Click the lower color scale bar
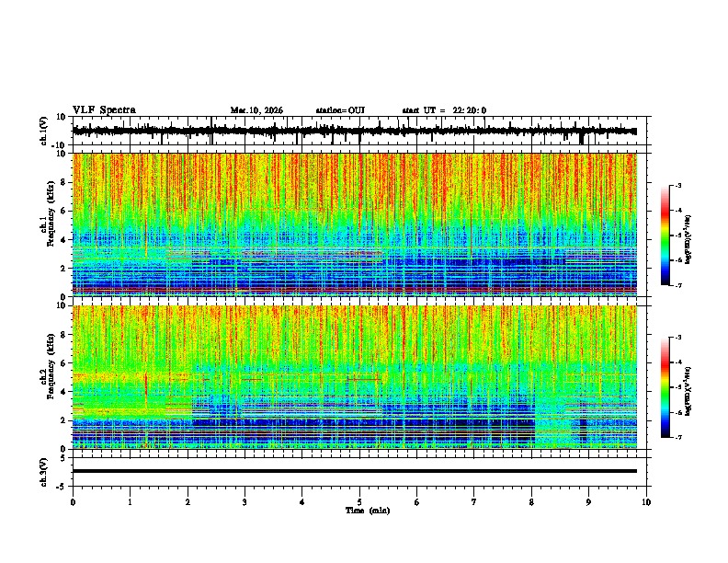Image resolution: width=728 pixels, height=563 pixels. point(665,387)
